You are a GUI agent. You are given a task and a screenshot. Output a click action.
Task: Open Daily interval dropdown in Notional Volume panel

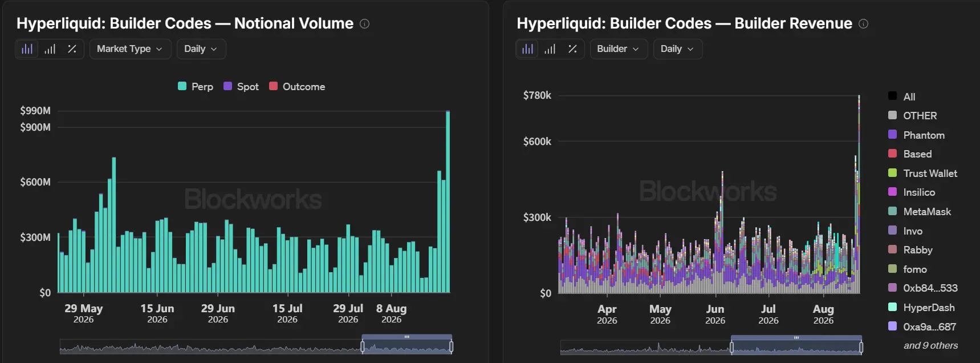[x=201, y=49]
